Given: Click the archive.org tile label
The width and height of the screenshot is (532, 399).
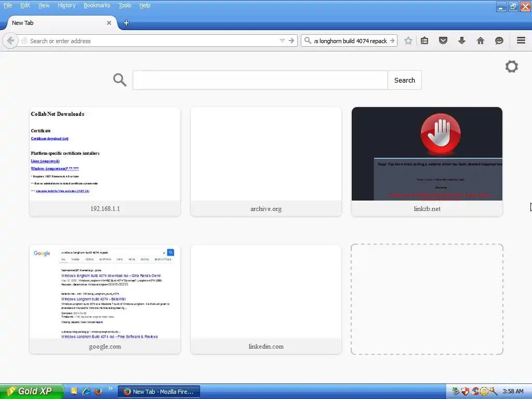Looking at the screenshot, I should tap(266, 209).
